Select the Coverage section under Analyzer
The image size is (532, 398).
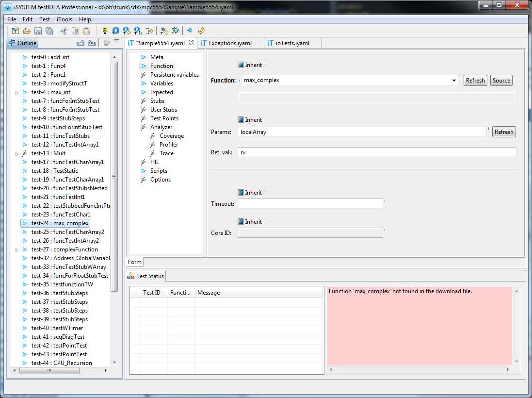172,136
